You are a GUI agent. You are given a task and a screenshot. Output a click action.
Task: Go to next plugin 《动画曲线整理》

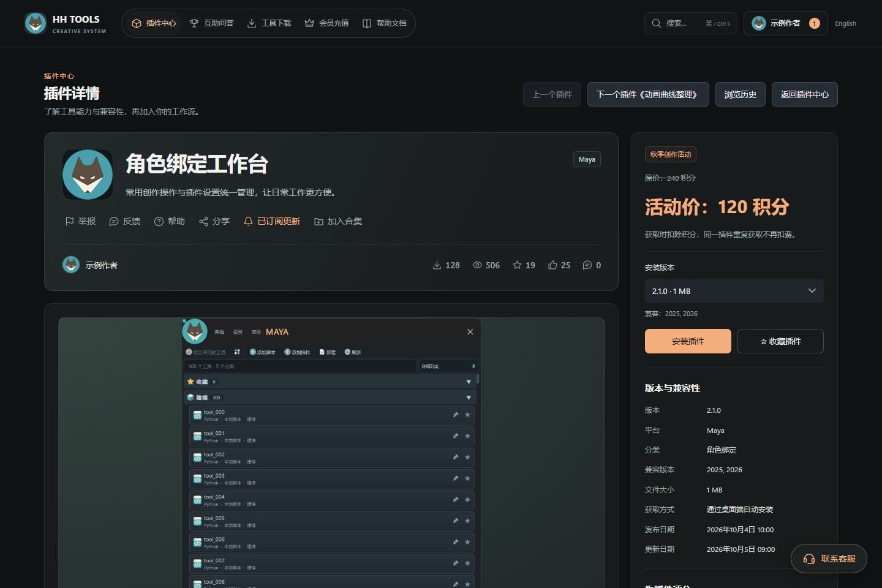(648, 94)
